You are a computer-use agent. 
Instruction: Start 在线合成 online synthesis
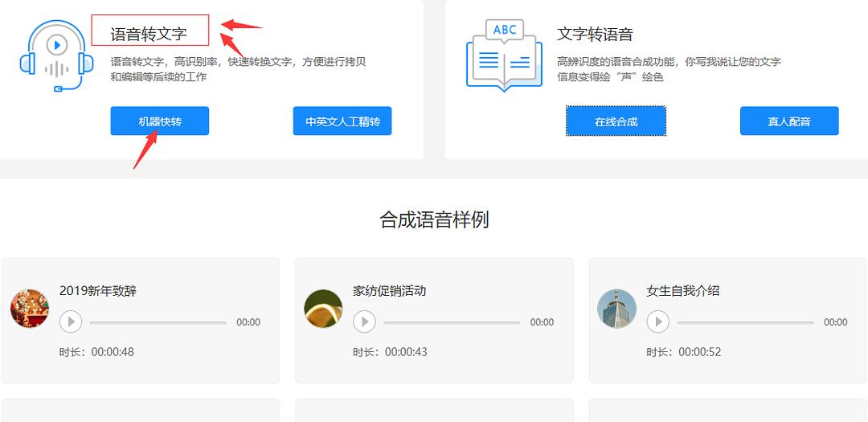pos(616,121)
